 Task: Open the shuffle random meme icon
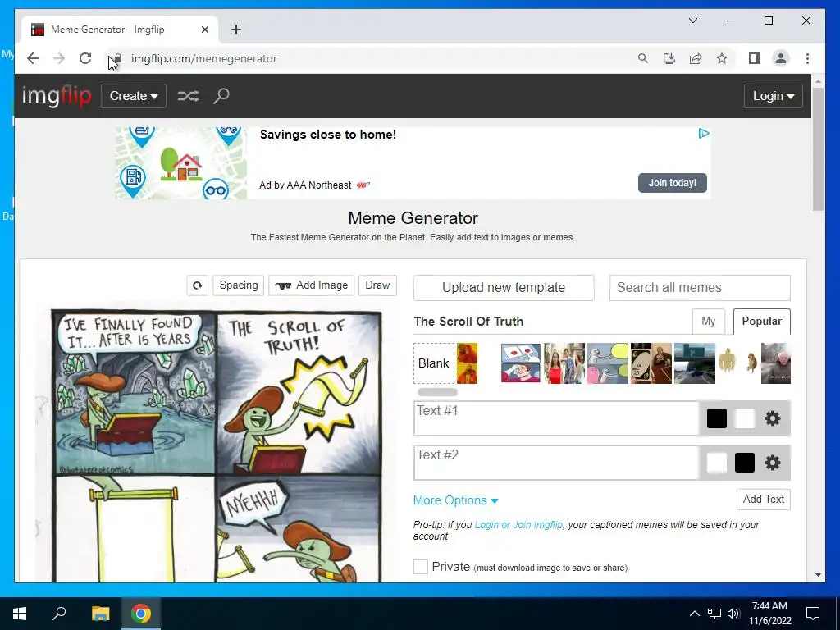[x=188, y=96]
